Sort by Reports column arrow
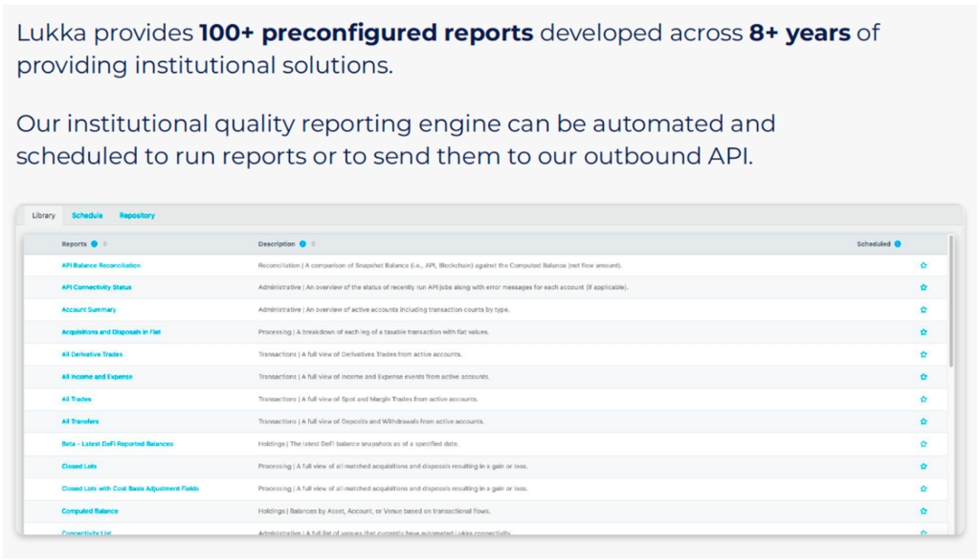 (105, 244)
